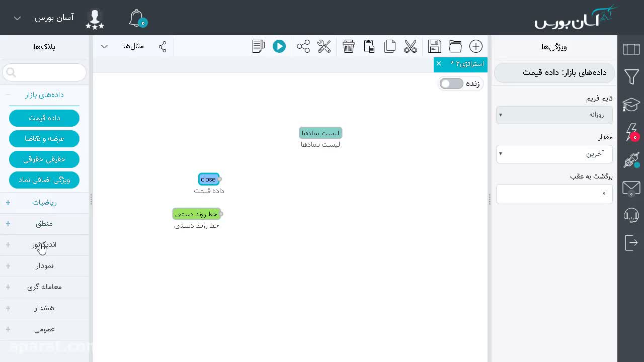Open the wrench and screwdriver tools icon
Screen dimensions: 644x362
[324, 46]
